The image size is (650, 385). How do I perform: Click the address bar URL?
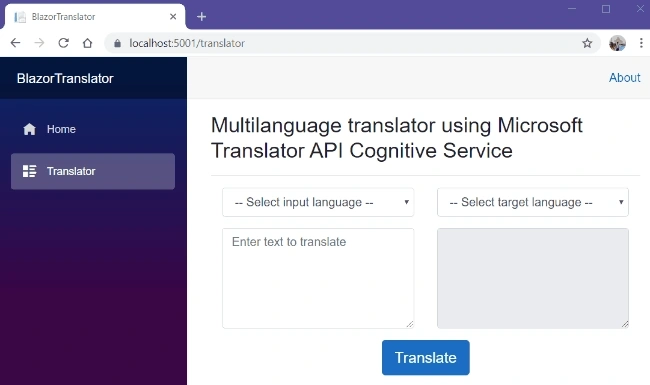[x=187, y=43]
